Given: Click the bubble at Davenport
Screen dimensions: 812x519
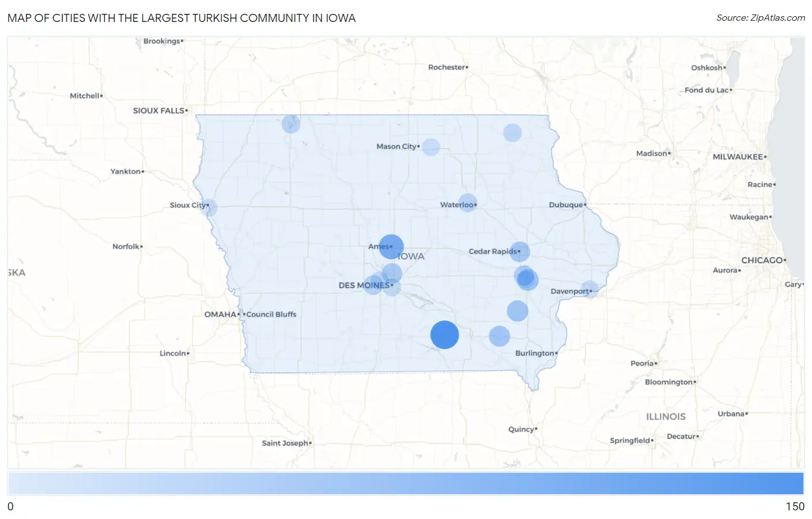Looking at the screenshot, I should 590,289.
